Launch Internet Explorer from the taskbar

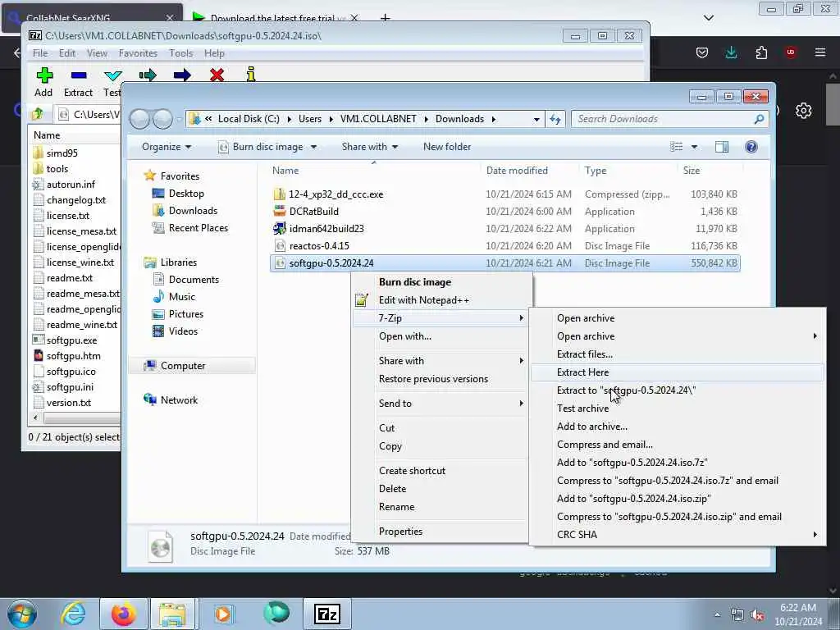pyautogui.click(x=73, y=614)
